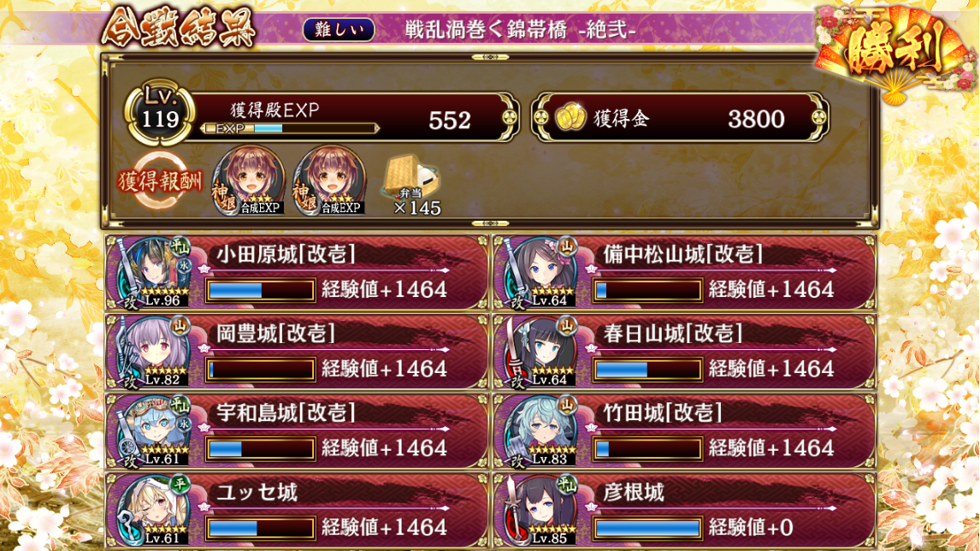Select the first 神娘 合成EXP reward portrait

pos(249,181)
